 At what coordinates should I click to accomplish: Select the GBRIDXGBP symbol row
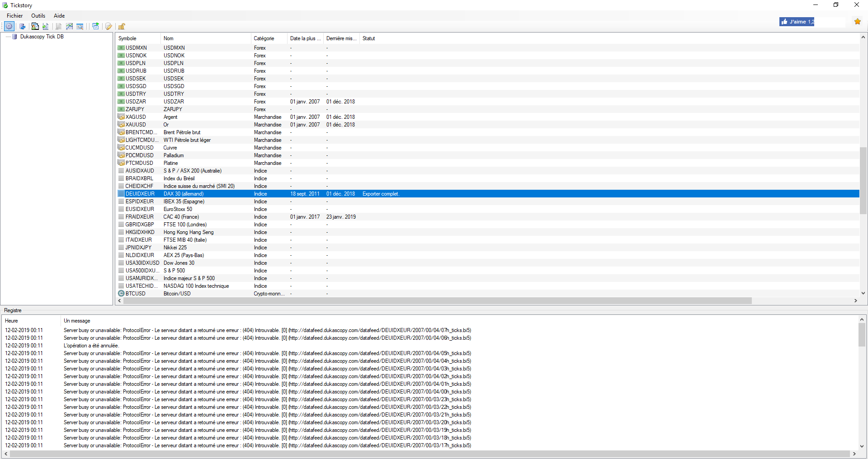(487, 225)
